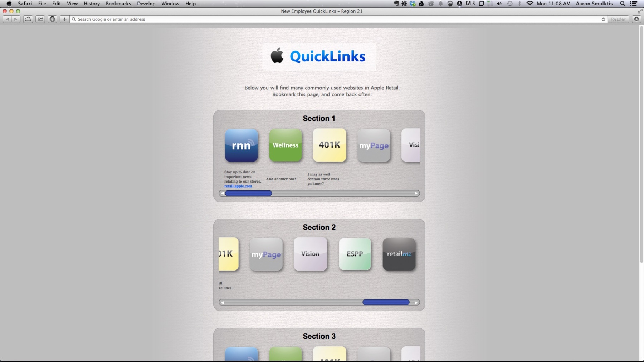Toggle the Wi-Fi menu bar icon
Screen dimensions: 644x362
[530, 4]
